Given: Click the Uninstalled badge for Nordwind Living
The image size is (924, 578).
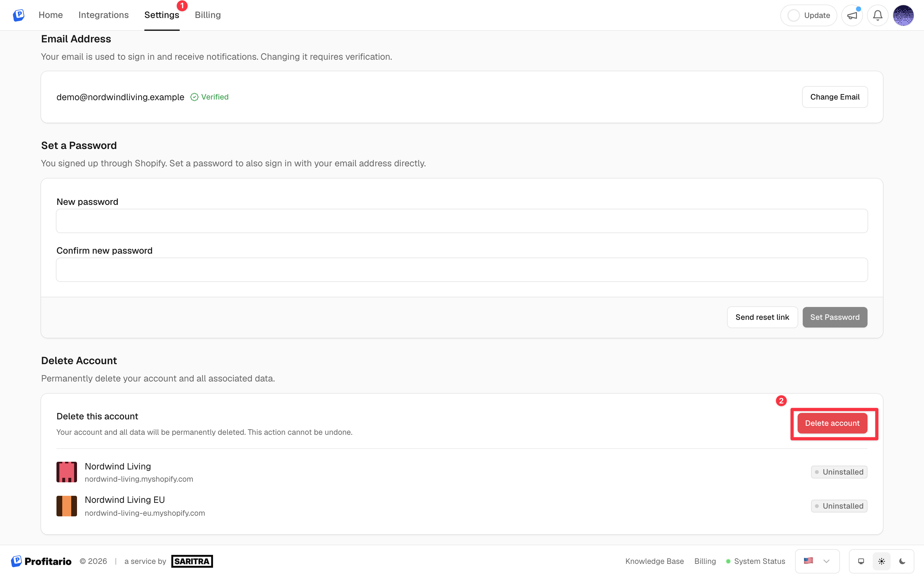Looking at the screenshot, I should (x=839, y=472).
